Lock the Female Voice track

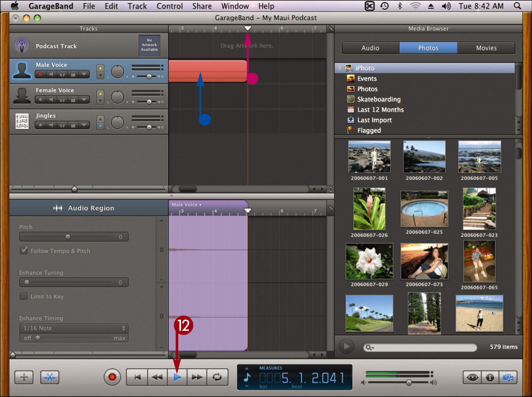click(73, 100)
